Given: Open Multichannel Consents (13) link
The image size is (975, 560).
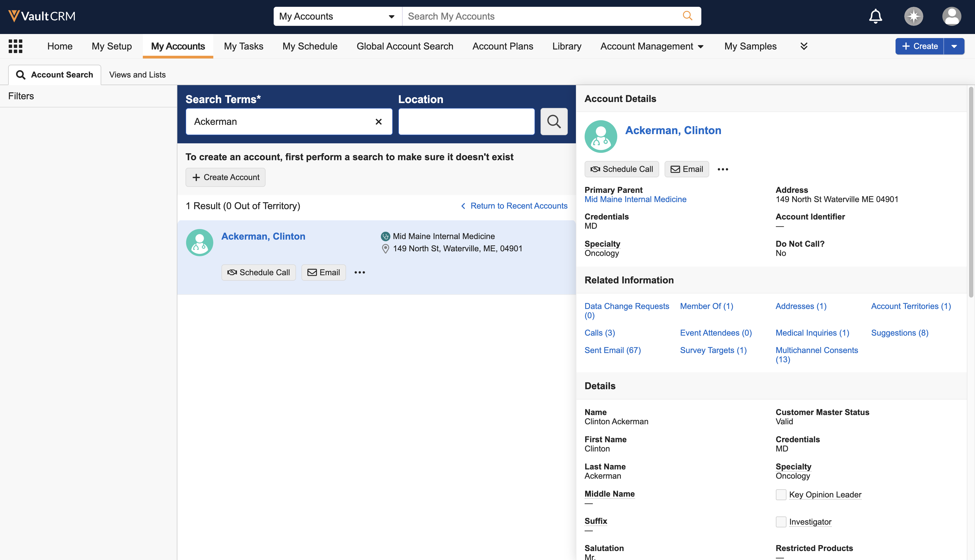Looking at the screenshot, I should [817, 355].
